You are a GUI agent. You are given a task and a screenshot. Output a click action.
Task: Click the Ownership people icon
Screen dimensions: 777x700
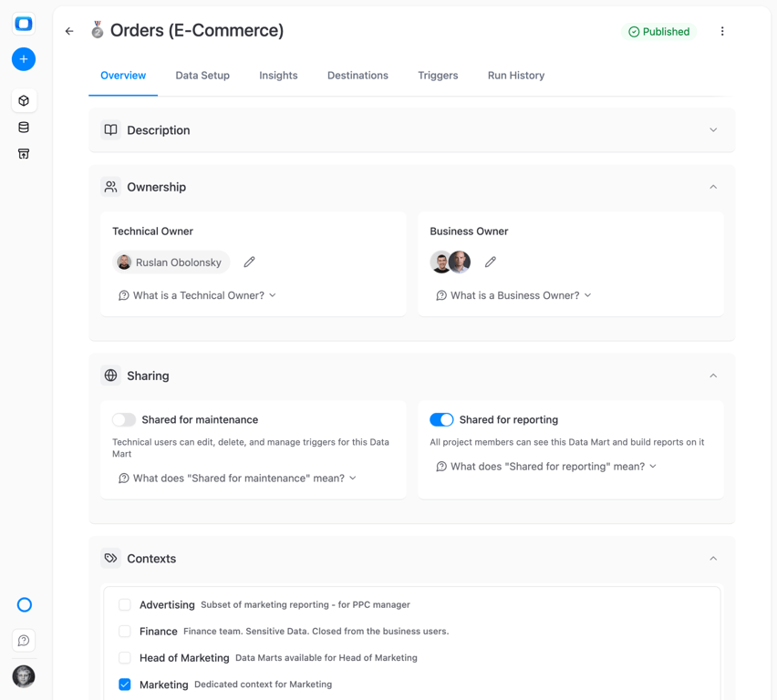click(x=110, y=187)
